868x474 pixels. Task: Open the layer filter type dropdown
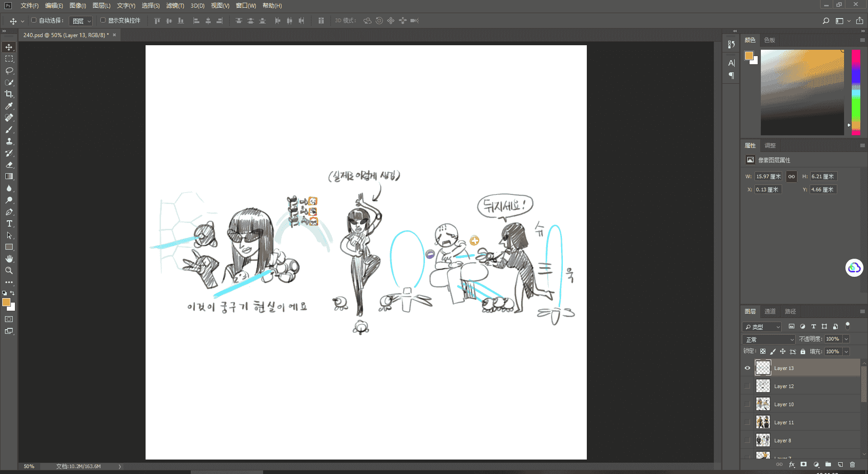coord(762,327)
